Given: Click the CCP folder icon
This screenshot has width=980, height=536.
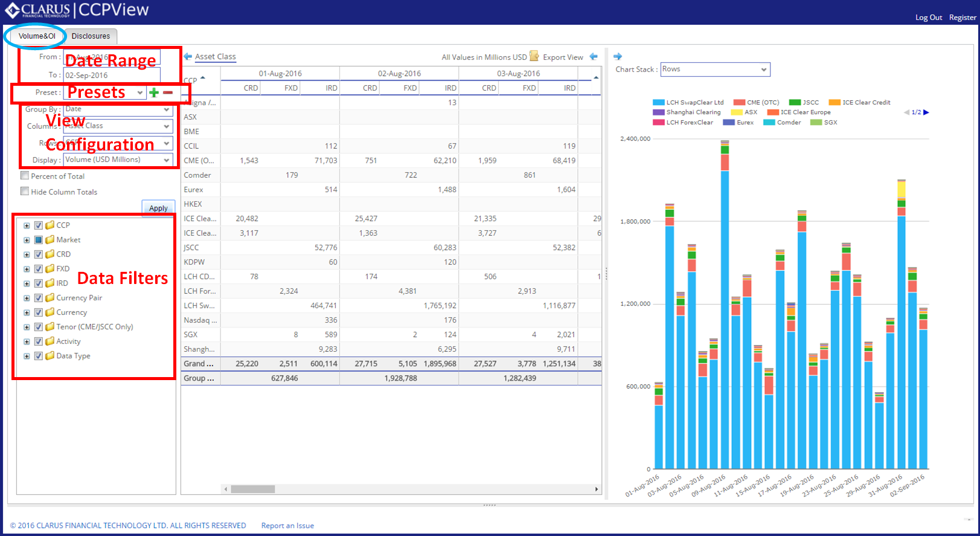Looking at the screenshot, I should pos(50,225).
